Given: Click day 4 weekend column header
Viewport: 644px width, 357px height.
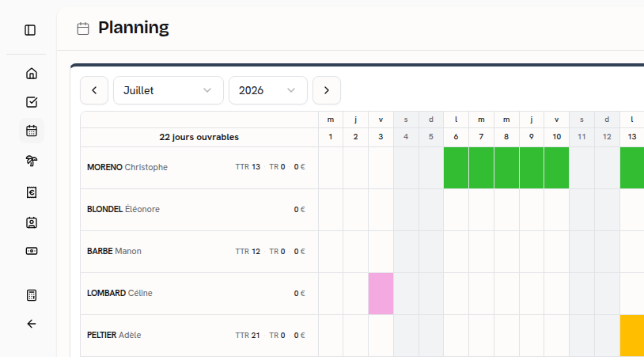Looking at the screenshot, I should click(x=406, y=137).
